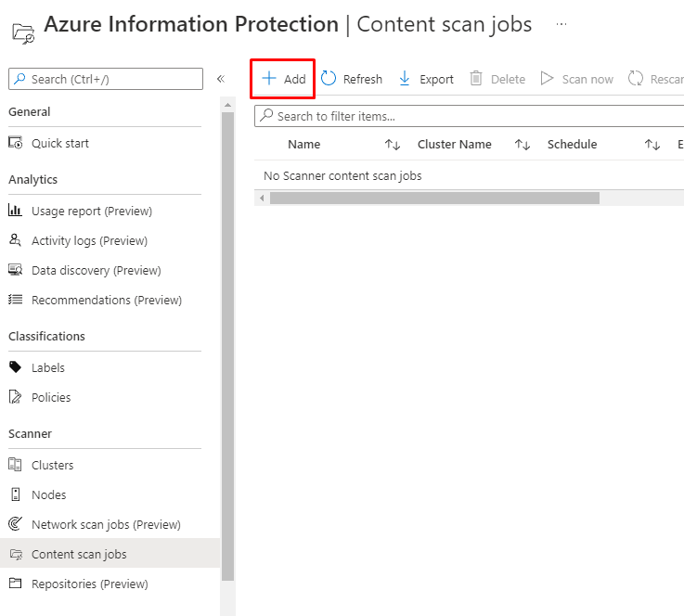Open Repositories (Preview) page

click(x=89, y=584)
